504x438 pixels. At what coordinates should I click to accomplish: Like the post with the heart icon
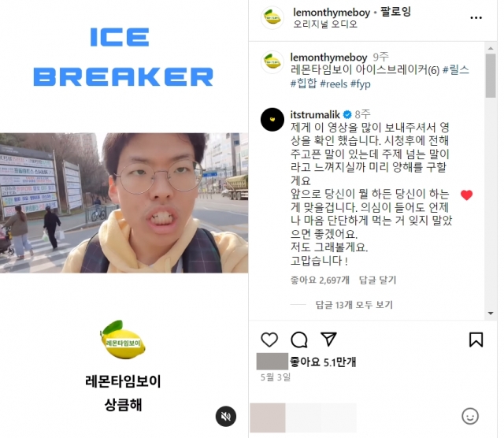click(x=269, y=340)
